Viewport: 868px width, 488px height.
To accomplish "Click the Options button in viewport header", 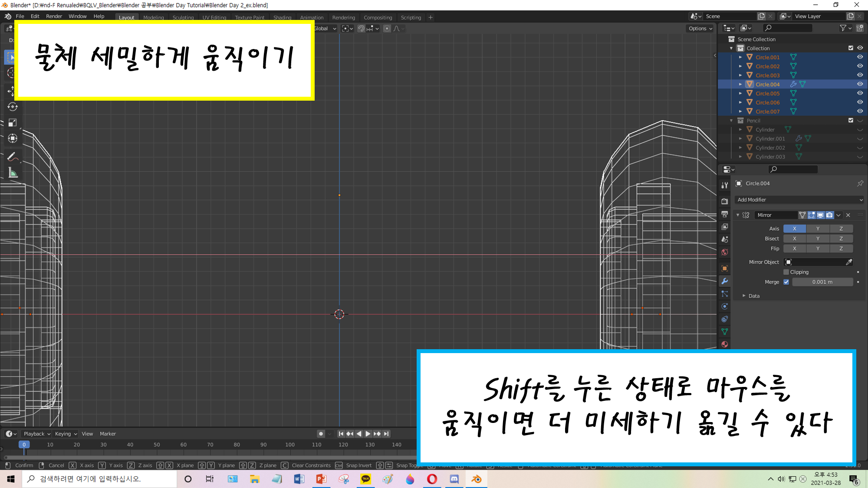I will pos(700,29).
